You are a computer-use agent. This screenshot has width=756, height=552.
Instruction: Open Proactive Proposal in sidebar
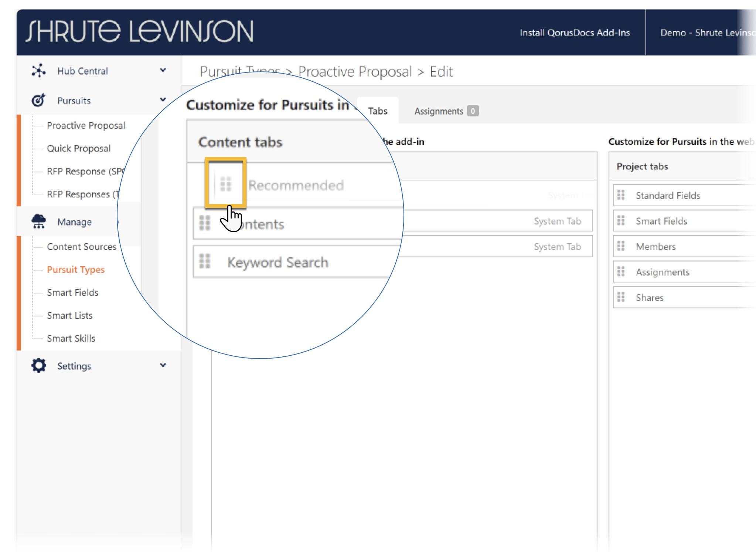point(86,125)
